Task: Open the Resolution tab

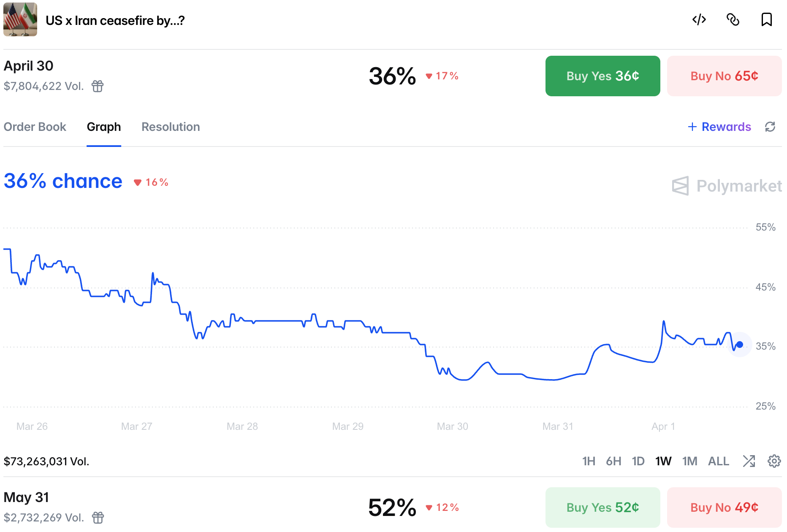Action: [171, 127]
